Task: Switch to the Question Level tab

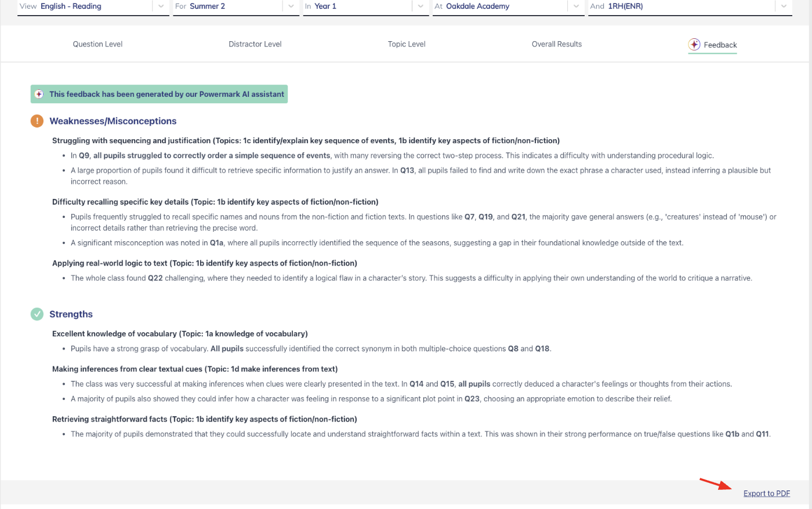Action: pyautogui.click(x=97, y=44)
